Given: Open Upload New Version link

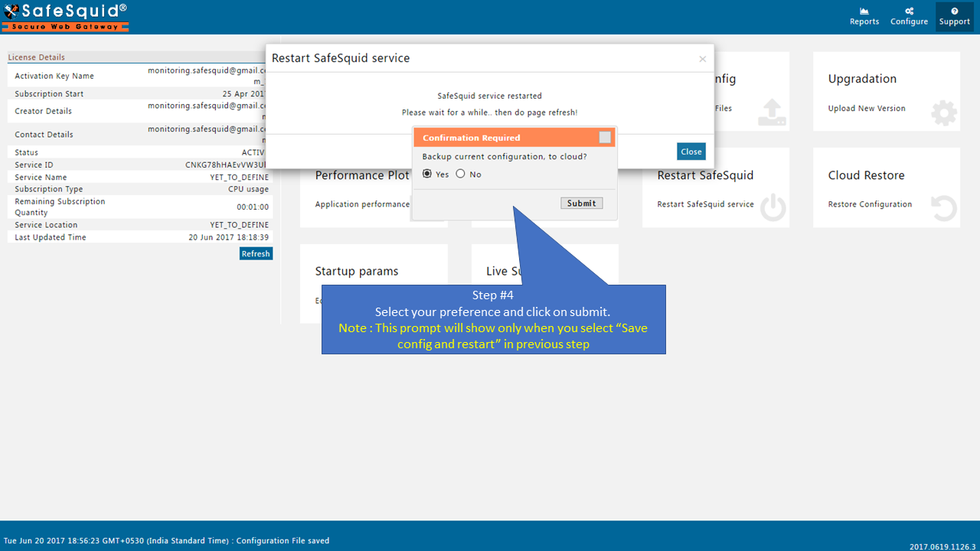Looking at the screenshot, I should [867, 109].
